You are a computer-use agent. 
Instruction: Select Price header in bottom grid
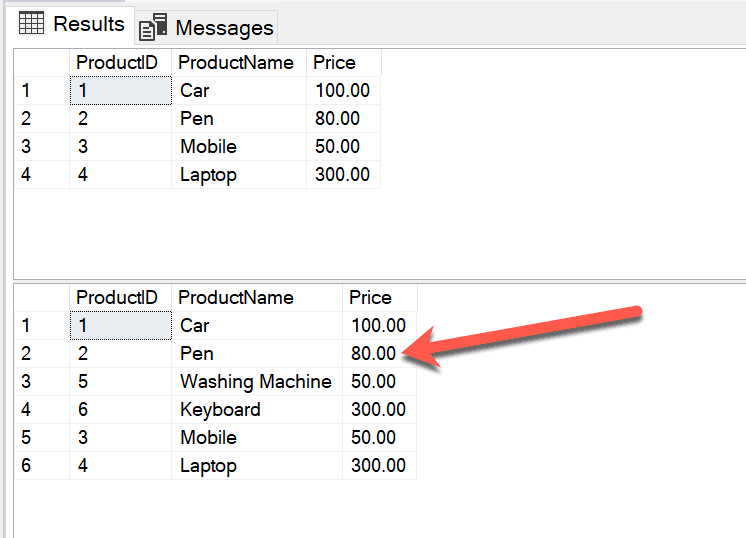tap(370, 297)
